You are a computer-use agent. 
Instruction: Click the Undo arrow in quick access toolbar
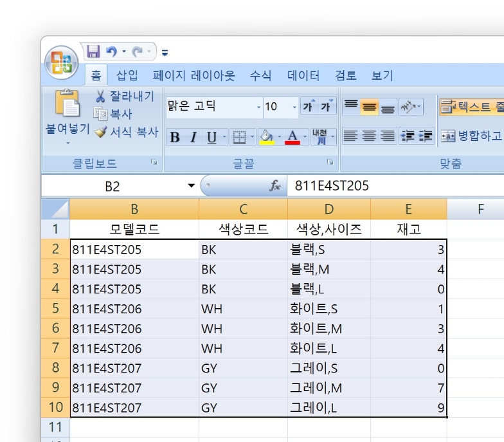[x=112, y=51]
